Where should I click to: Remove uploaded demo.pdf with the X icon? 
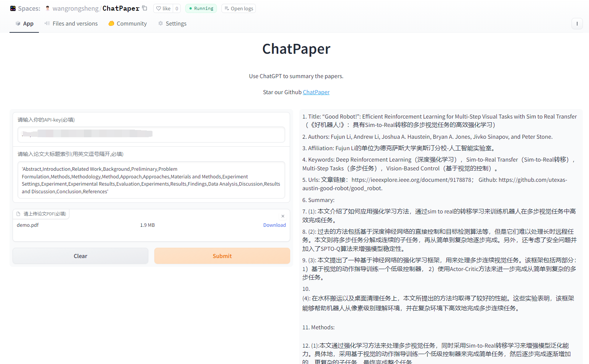coord(283,216)
